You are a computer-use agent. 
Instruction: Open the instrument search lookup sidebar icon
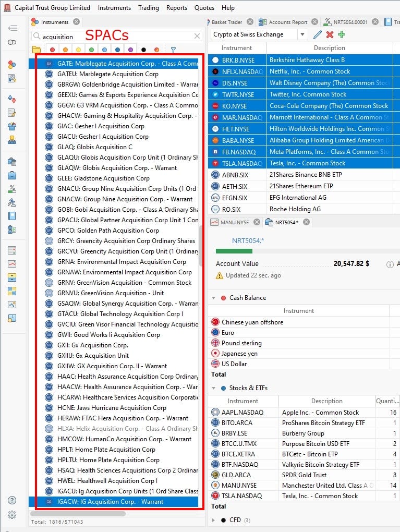pos(12,78)
